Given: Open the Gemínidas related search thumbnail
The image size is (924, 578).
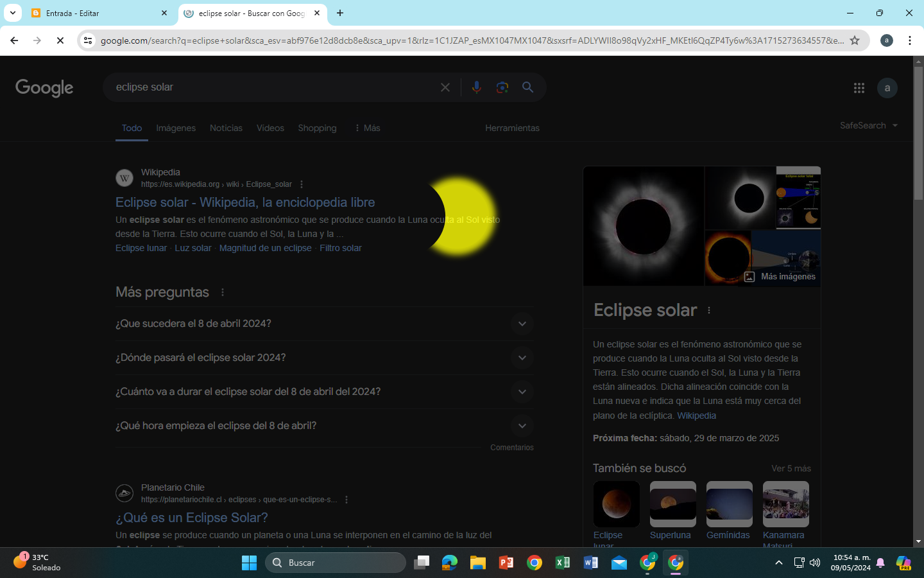Looking at the screenshot, I should point(729,504).
